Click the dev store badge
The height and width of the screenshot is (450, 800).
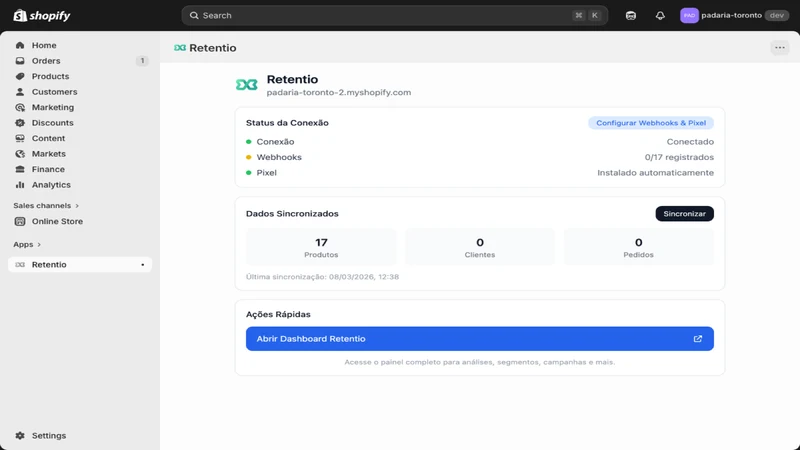tap(777, 15)
